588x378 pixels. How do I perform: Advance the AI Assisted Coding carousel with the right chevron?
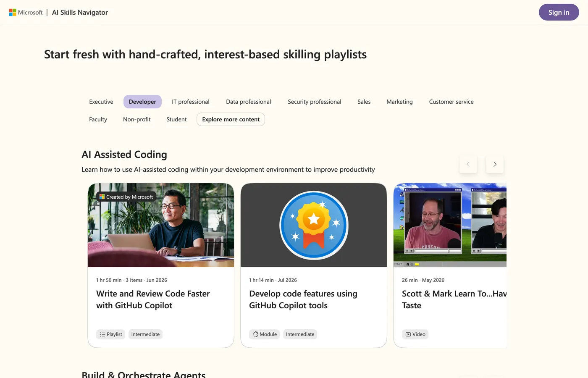pos(495,164)
